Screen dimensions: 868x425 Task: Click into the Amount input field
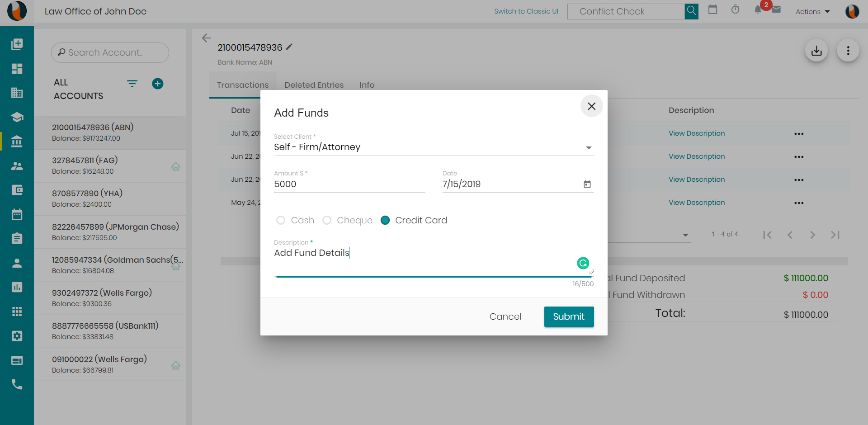[349, 184]
